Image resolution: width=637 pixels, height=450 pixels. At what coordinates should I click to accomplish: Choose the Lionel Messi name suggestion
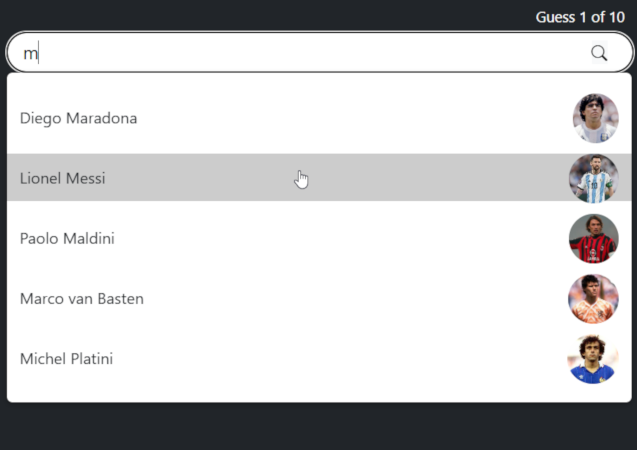tap(63, 179)
